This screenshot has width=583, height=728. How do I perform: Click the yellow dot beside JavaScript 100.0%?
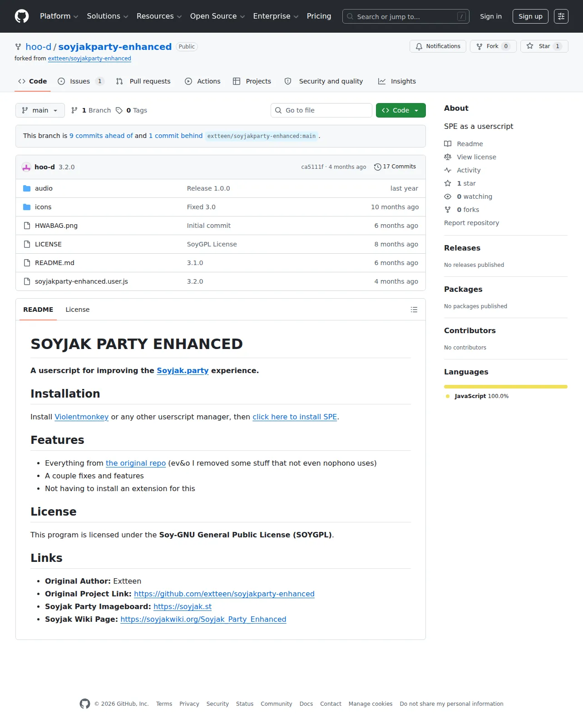(x=448, y=396)
